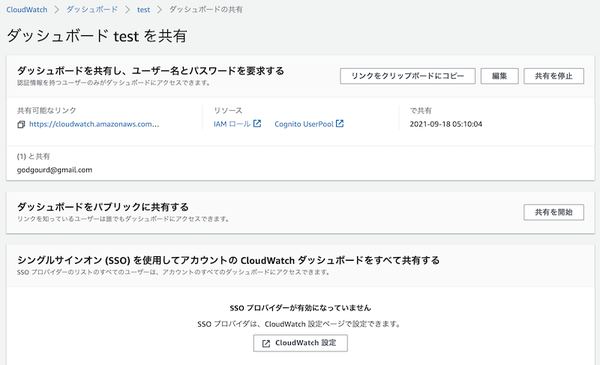This screenshot has height=365, width=600.
Task: Open the test breadcrumb link
Action: [x=143, y=10]
